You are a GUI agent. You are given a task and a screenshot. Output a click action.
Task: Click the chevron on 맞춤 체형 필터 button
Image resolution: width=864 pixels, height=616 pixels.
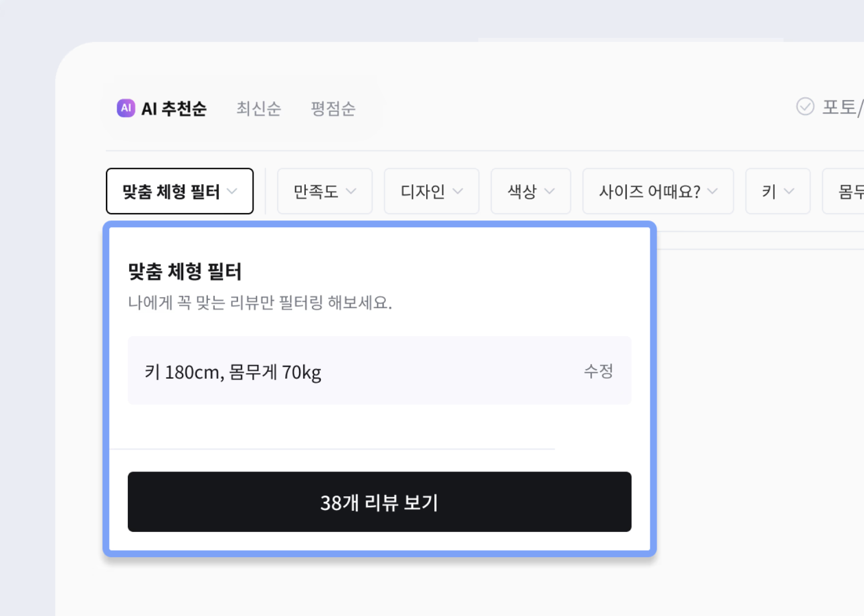[232, 191]
